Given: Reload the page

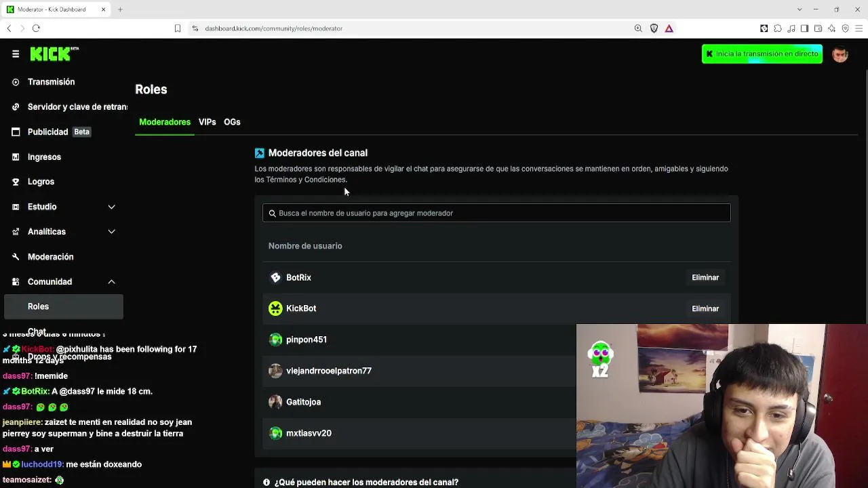Looking at the screenshot, I should point(36,28).
